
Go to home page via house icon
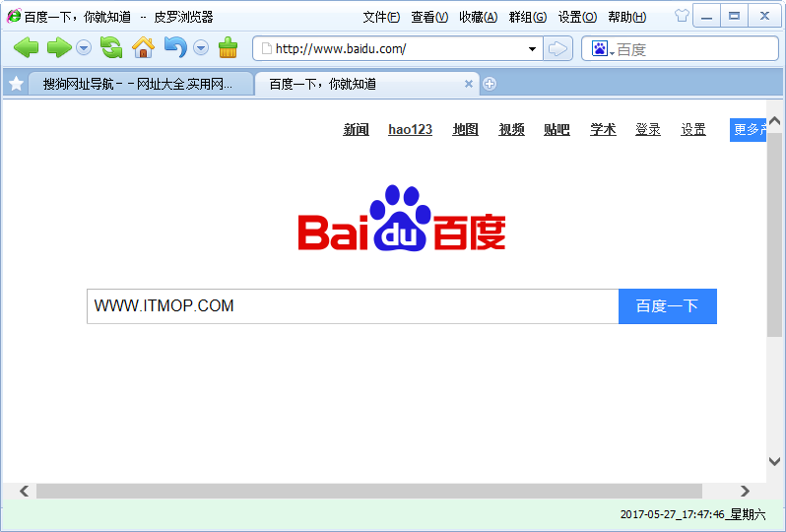click(144, 48)
